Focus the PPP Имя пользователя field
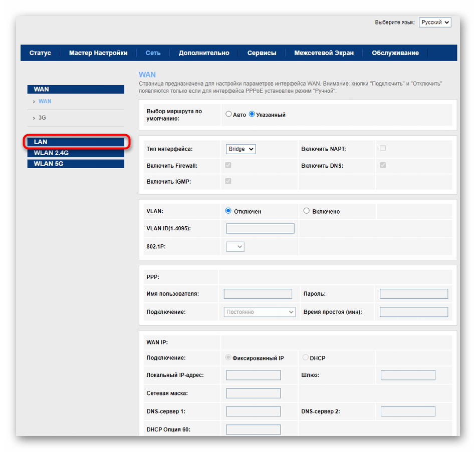The width and height of the screenshot is (476, 452). (258, 294)
